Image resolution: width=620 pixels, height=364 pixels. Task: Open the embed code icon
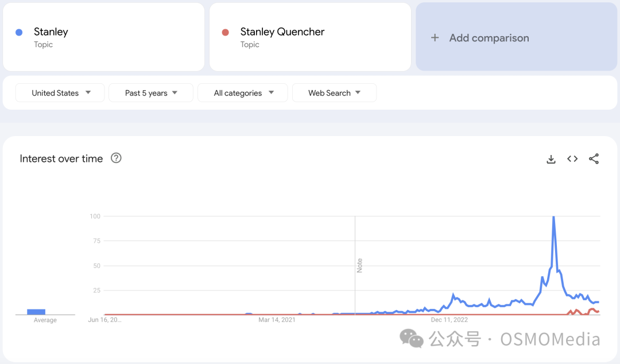coord(572,158)
